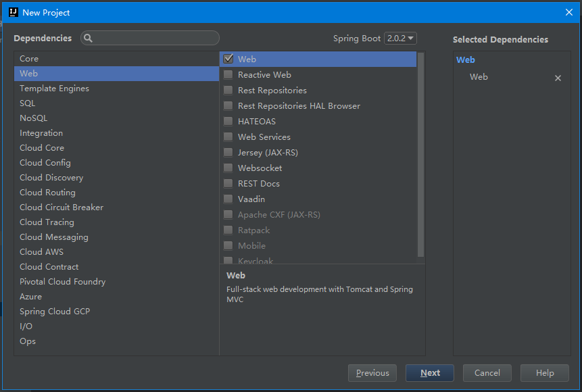This screenshot has height=392, width=582.
Task: Click the Ratpack checkbox
Action: [x=228, y=230]
